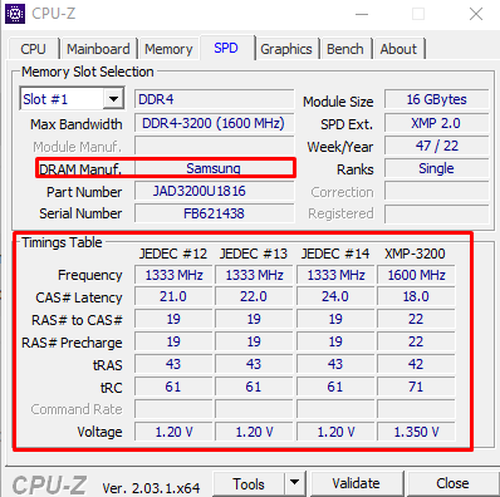Click the Ranks value Single

point(436,169)
